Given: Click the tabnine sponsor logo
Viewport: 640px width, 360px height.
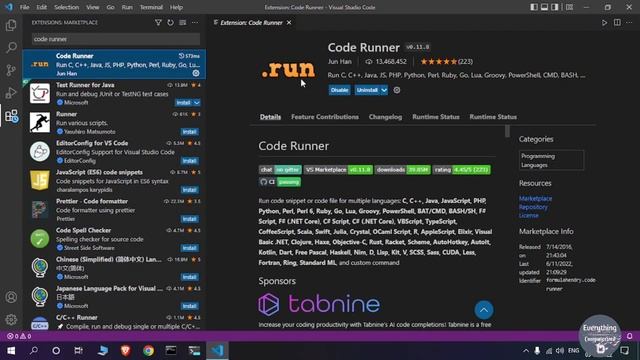Looking at the screenshot, I should point(319,304).
